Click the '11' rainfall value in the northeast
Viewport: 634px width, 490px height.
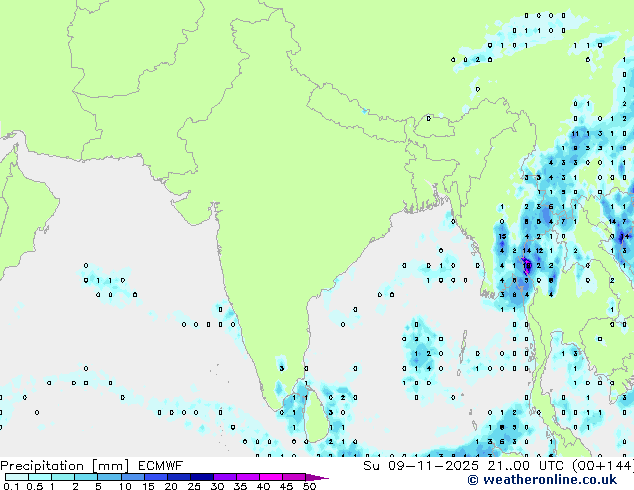(x=575, y=133)
